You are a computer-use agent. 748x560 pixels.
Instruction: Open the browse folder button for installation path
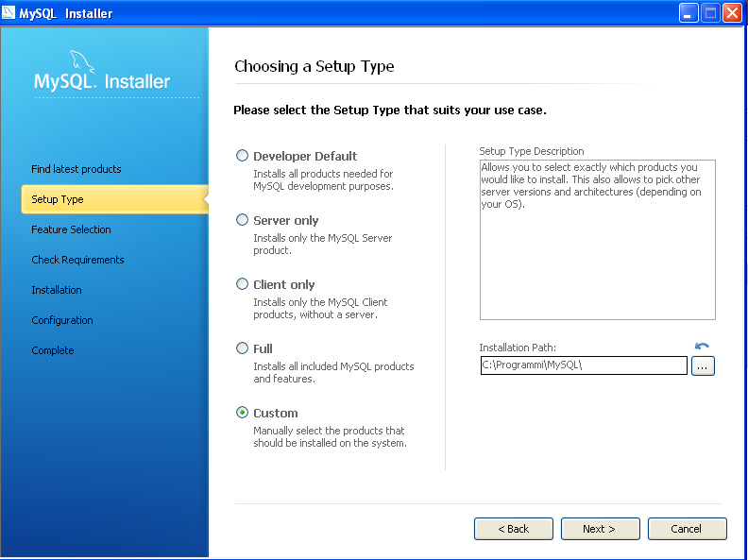(703, 366)
